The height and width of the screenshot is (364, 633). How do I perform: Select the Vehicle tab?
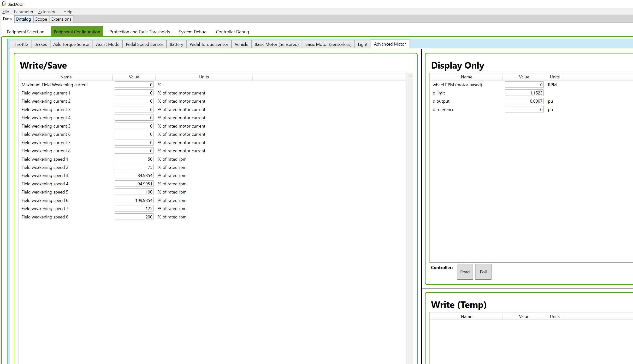241,44
